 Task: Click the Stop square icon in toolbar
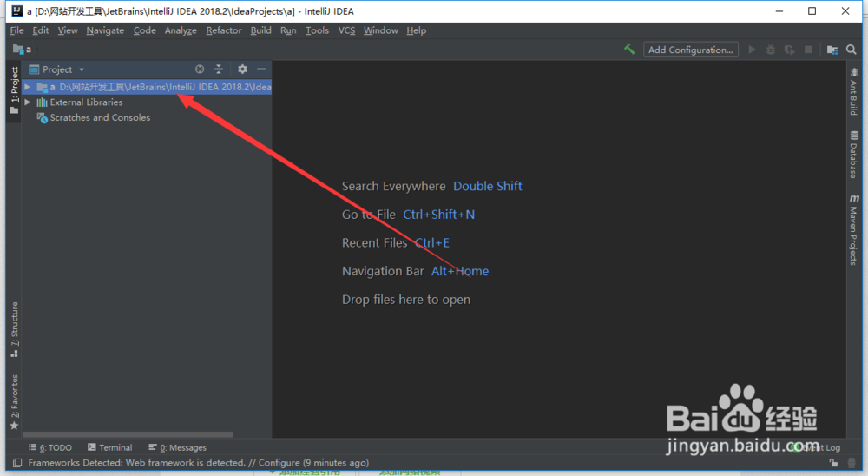point(808,50)
